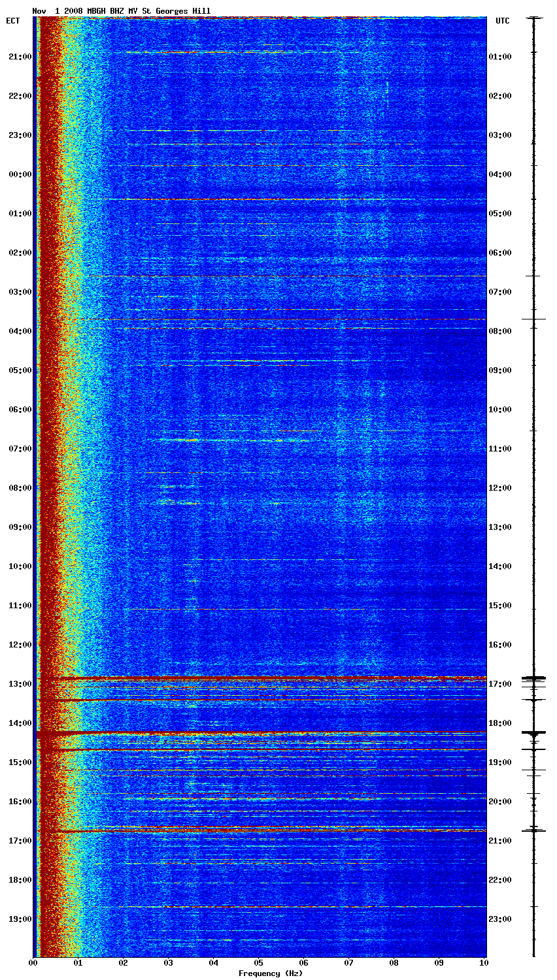
Task: Click the 23:00 ECT time label
Action: pyautogui.click(x=20, y=135)
